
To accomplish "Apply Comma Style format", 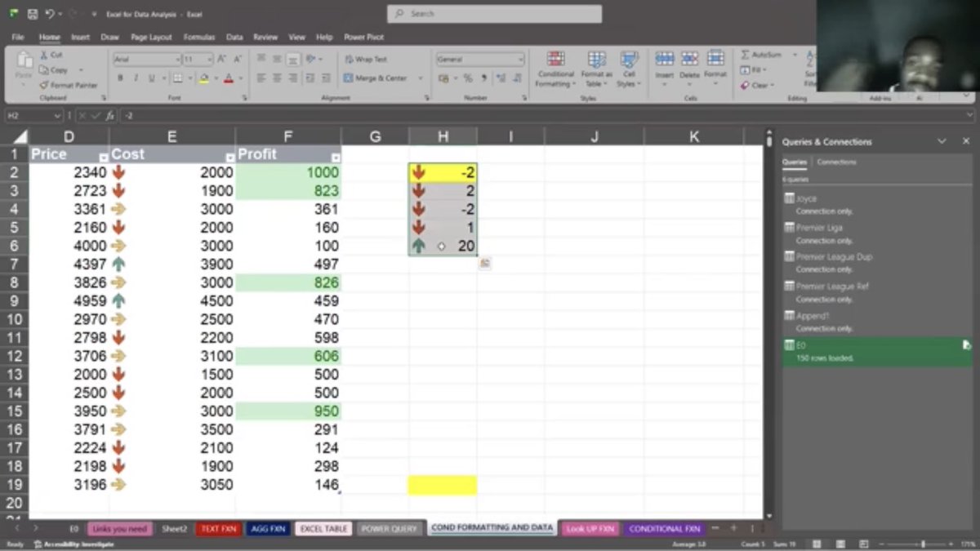I will point(484,78).
